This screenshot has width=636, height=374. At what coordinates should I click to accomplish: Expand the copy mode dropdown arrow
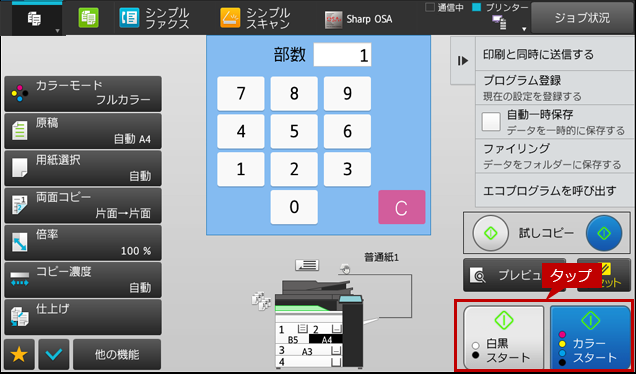(58, 31)
